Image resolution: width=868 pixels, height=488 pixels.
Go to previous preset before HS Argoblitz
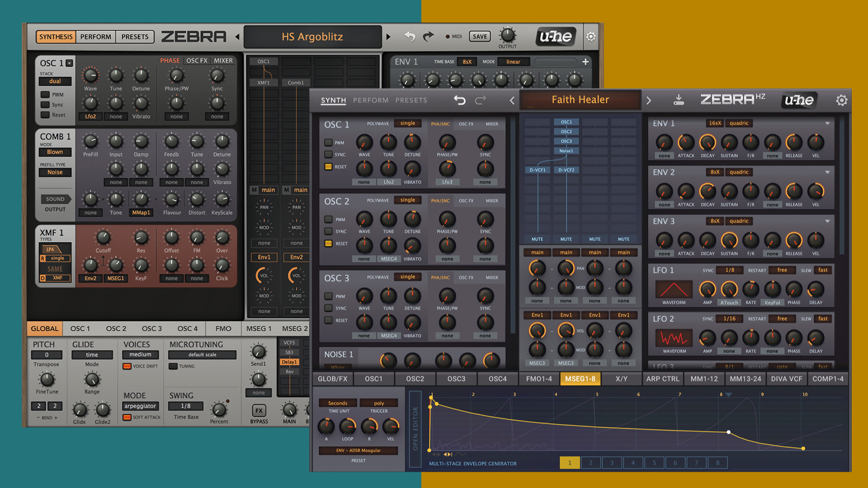click(237, 37)
